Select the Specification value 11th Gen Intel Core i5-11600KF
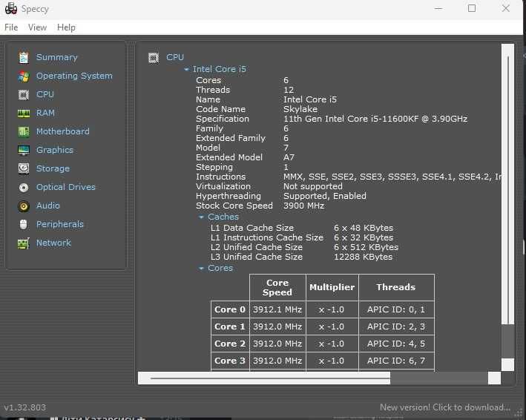Viewport: 526px width, 420px height. (x=375, y=119)
